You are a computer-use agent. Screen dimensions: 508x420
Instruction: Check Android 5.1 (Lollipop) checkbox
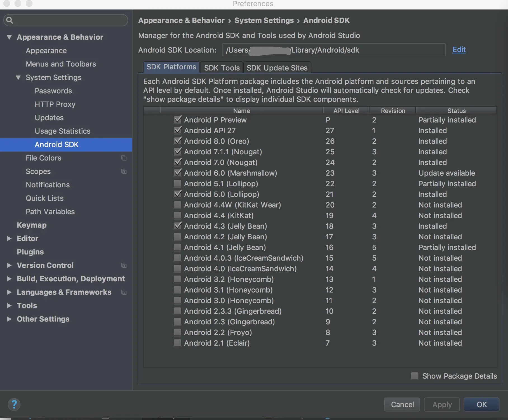[x=177, y=183]
